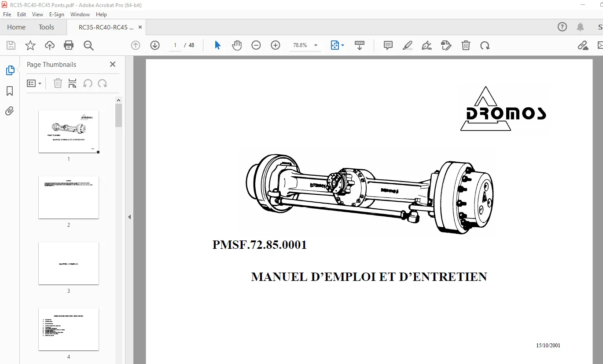Share a link to the file

[x=583, y=45]
